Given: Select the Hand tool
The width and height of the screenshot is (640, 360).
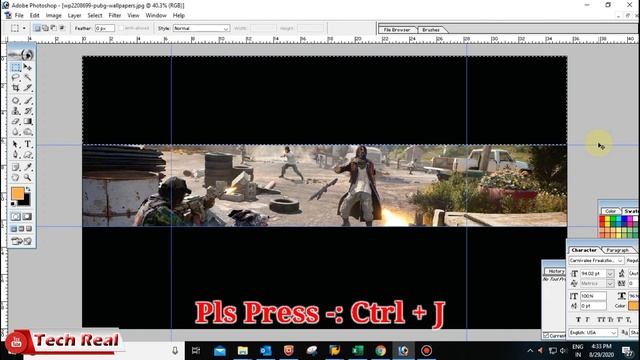Looking at the screenshot, I should (16, 178).
